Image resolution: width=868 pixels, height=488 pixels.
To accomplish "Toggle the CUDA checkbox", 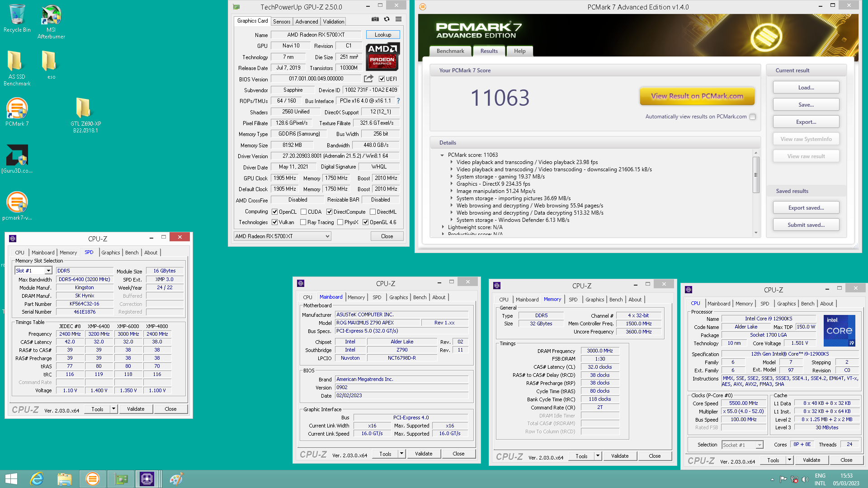I will 304,211.
